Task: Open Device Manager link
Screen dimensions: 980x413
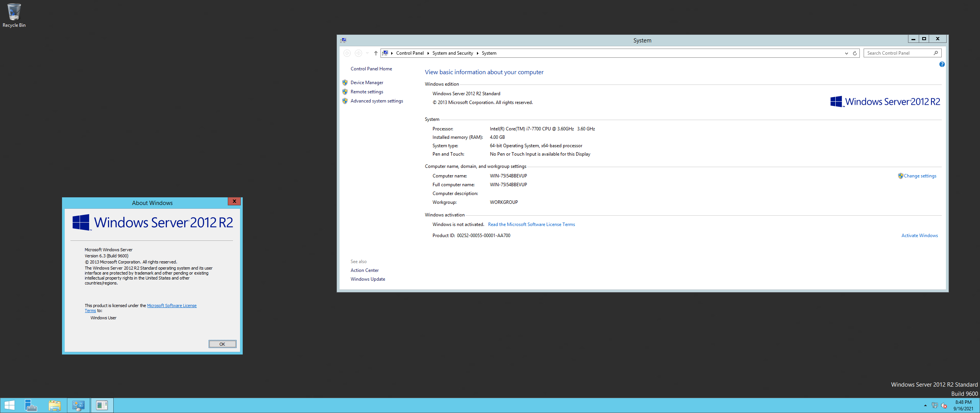Action: tap(367, 83)
